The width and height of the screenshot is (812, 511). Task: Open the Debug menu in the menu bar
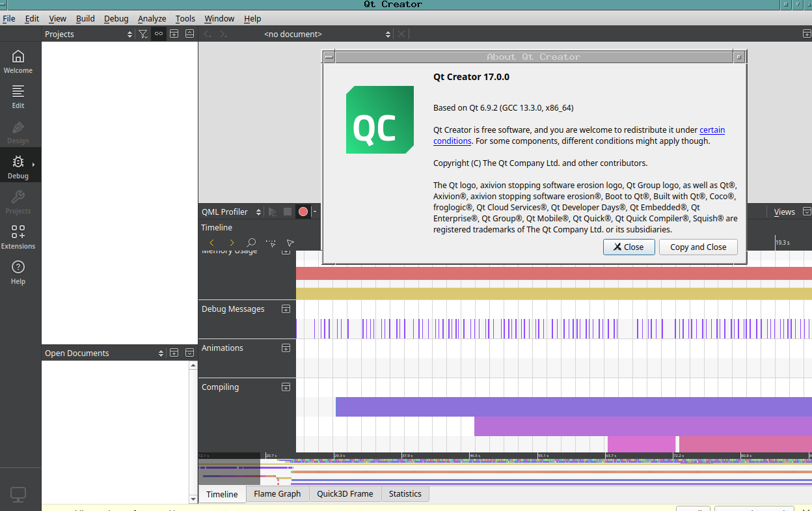click(116, 18)
